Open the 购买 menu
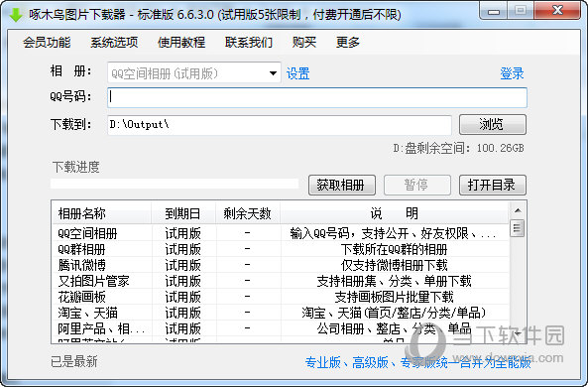Viewport: 588px width, 387px height. tap(304, 42)
